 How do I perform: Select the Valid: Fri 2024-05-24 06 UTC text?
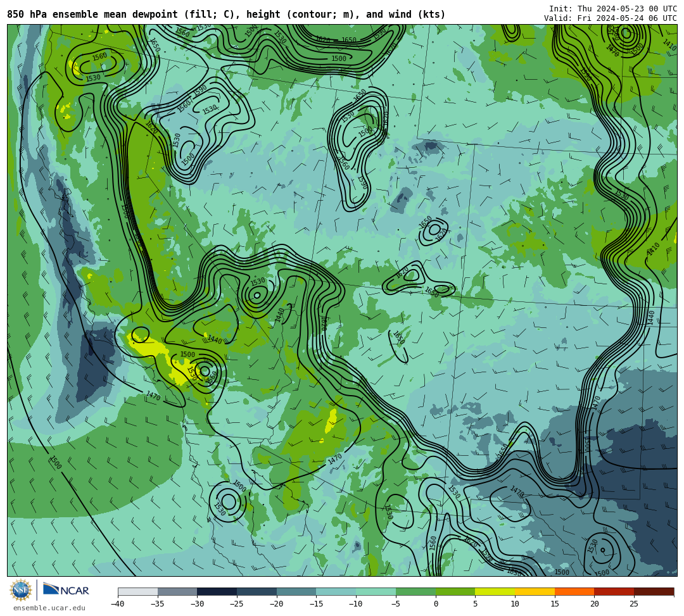(611, 18)
